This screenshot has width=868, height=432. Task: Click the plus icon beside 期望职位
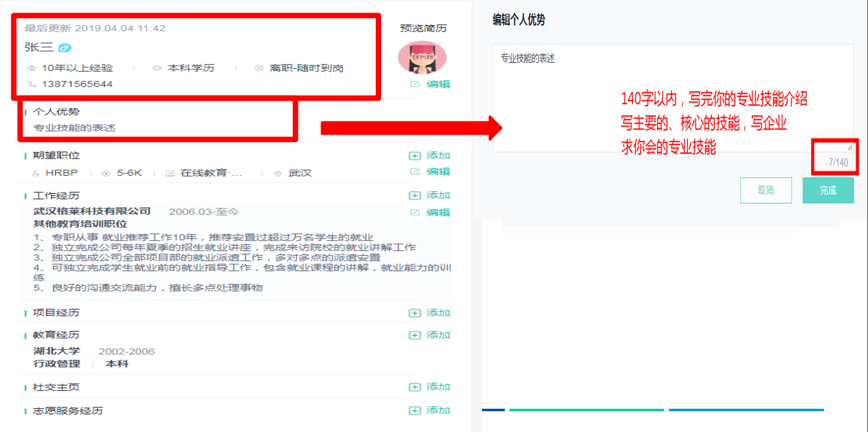414,156
